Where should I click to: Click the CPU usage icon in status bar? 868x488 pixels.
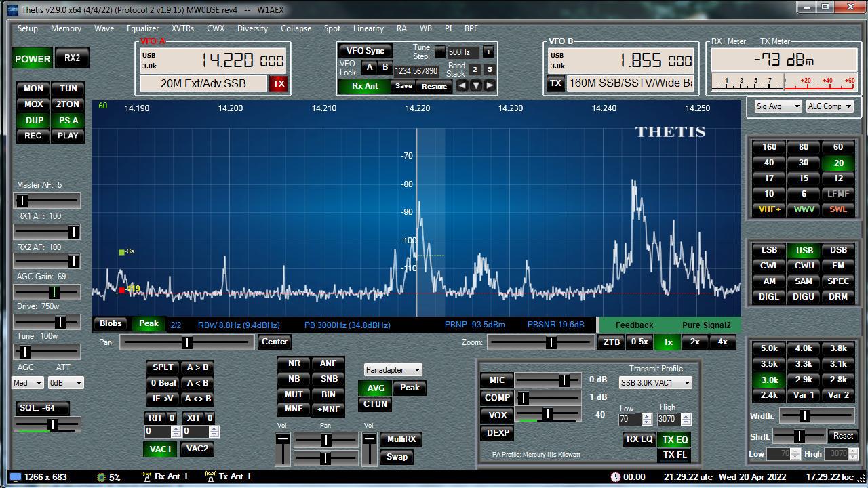(x=102, y=477)
